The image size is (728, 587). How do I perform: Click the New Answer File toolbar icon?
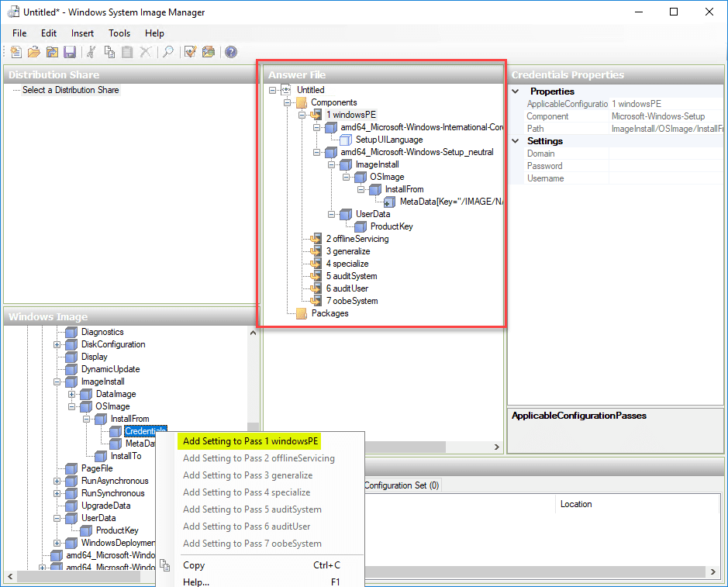16,52
